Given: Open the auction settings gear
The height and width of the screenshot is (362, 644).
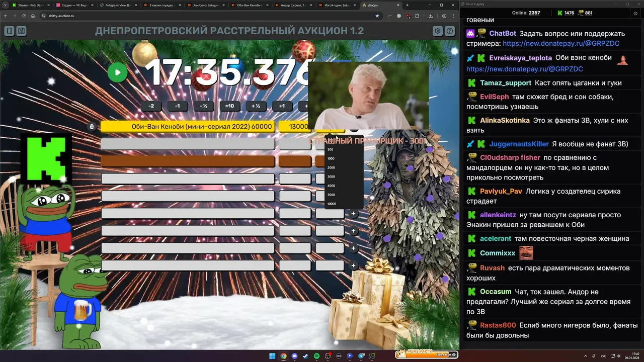Looking at the screenshot, I should pyautogui.click(x=438, y=31).
